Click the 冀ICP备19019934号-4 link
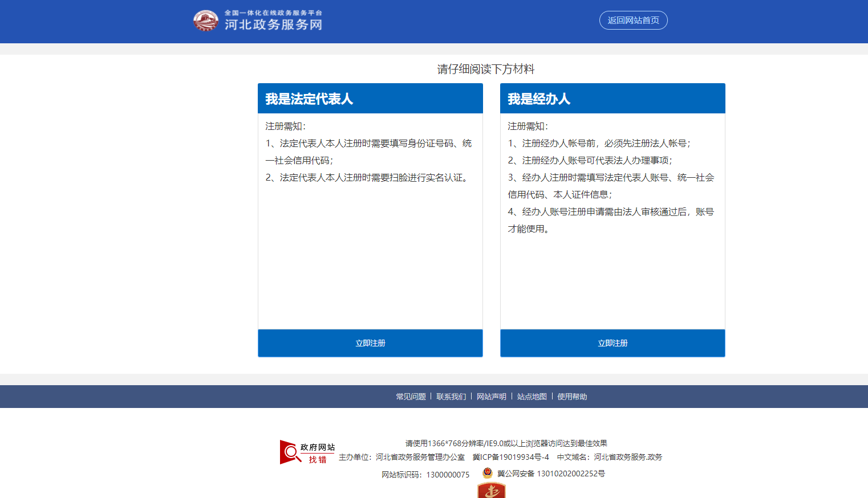The height and width of the screenshot is (498, 868). coord(510,457)
